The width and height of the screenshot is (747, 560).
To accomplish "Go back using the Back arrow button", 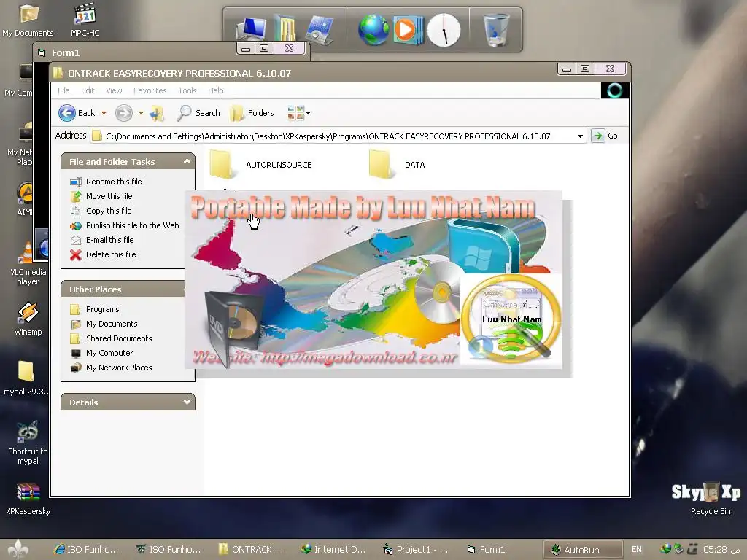I will coord(76,113).
